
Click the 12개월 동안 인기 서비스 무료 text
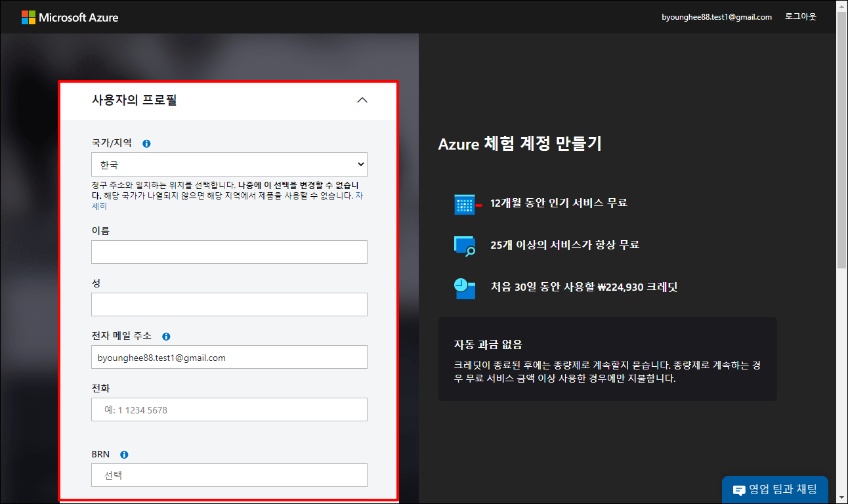tap(559, 203)
